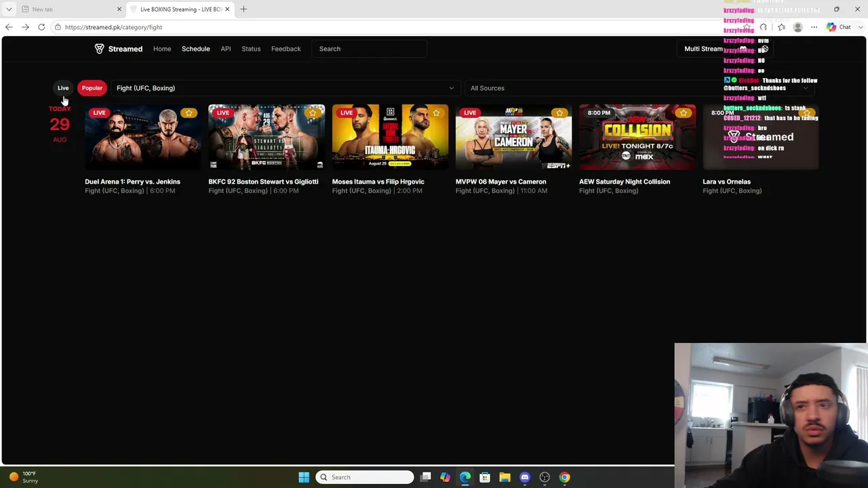Viewport: 868px width, 488px height.
Task: Click title Moses Itauma vs Filip Hrgovic
Action: (378, 182)
